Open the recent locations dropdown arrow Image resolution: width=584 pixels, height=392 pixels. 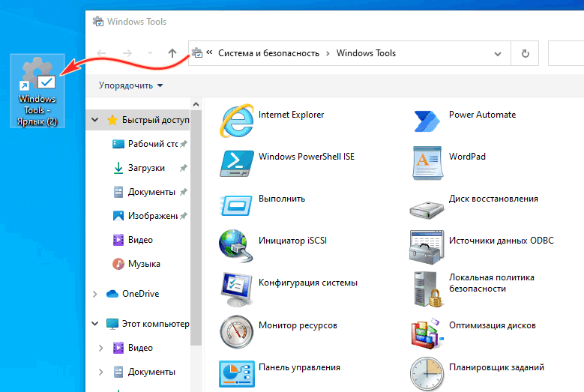click(150, 53)
